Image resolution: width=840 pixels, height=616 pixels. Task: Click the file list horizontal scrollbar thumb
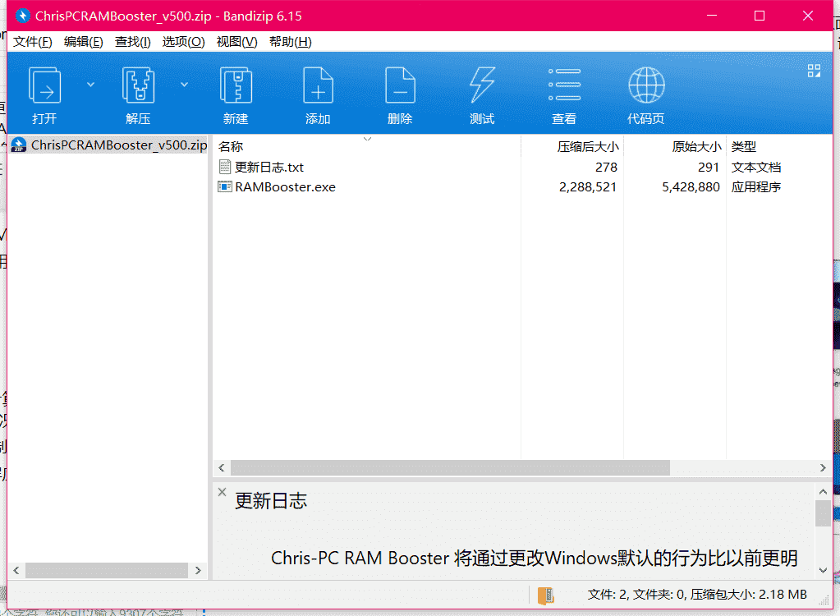(450, 467)
